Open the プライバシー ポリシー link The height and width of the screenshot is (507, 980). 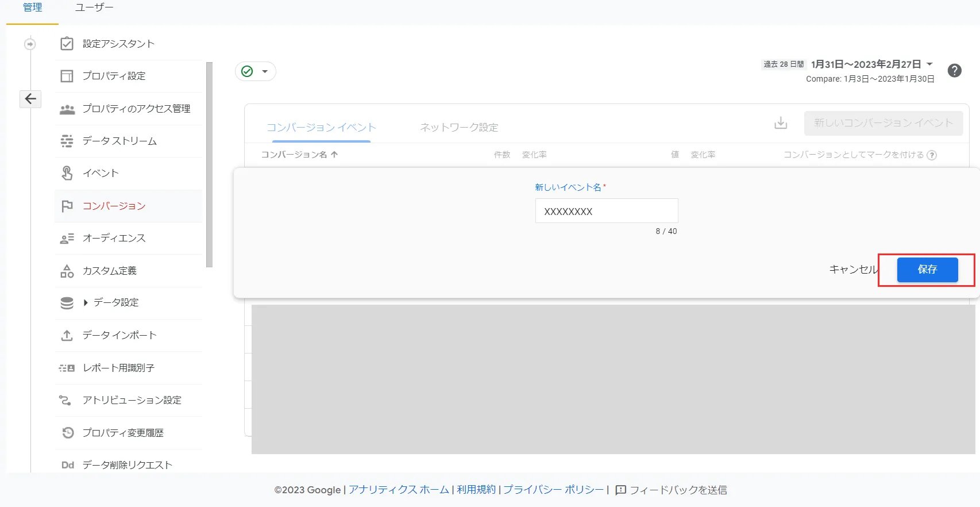coord(554,490)
